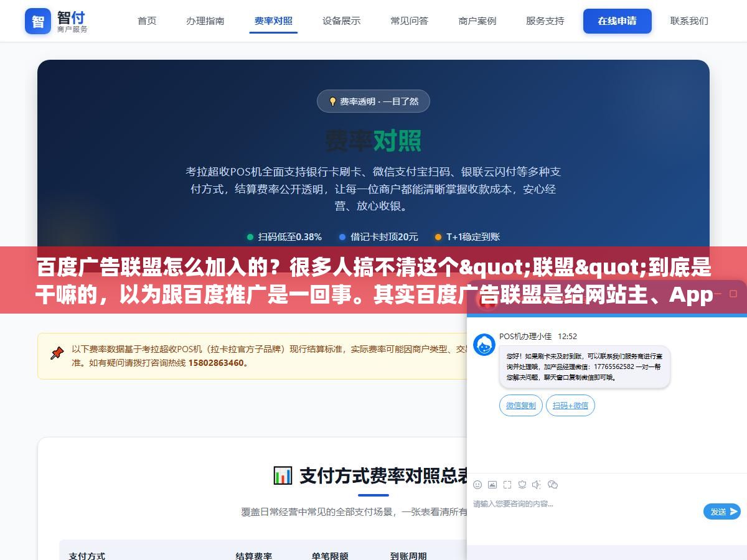The image size is (747, 560).
Task: Click the send image icon in chat
Action: pyautogui.click(x=492, y=485)
